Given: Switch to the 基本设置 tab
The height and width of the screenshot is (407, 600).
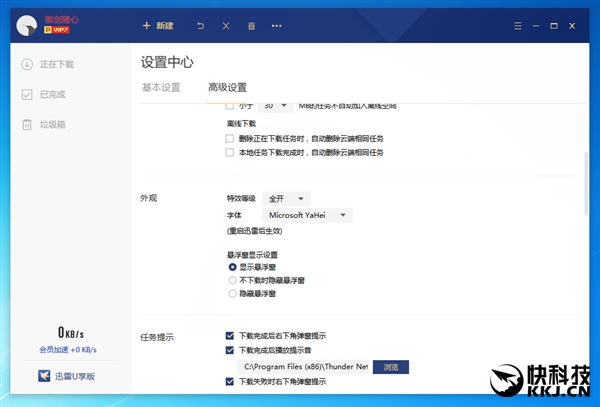Looking at the screenshot, I should coord(161,88).
